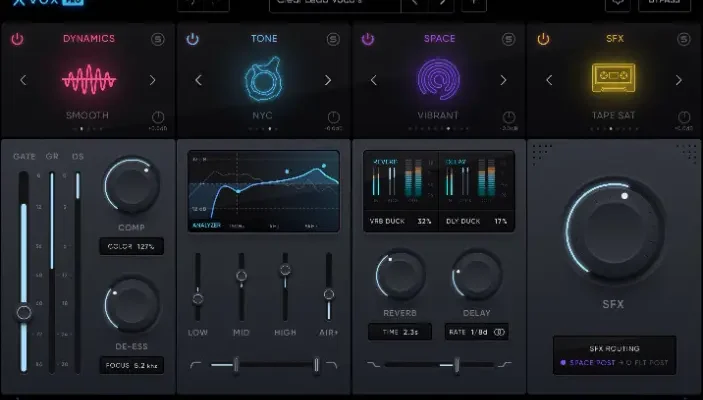The height and width of the screenshot is (400, 703).
Task: Advance to next SFX style
Action: pyautogui.click(x=678, y=80)
